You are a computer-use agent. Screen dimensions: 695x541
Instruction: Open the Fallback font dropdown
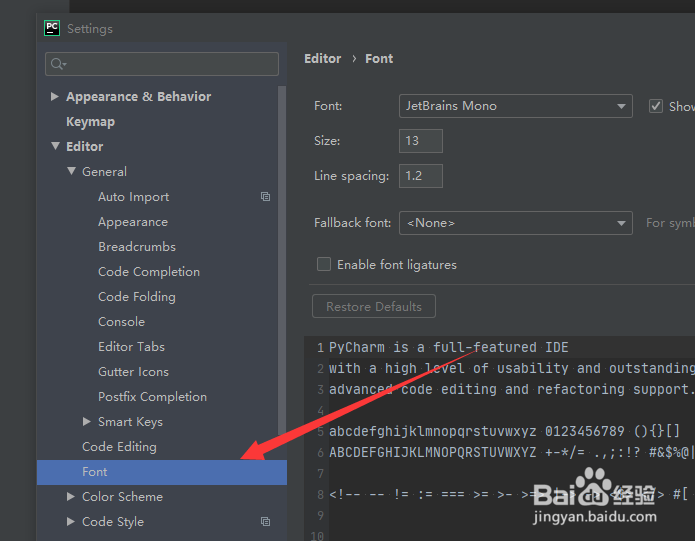[515, 222]
